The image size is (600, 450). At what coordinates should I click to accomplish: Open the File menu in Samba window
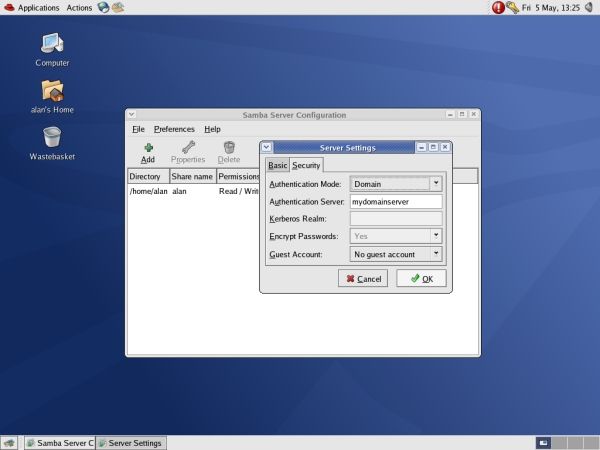pos(138,129)
